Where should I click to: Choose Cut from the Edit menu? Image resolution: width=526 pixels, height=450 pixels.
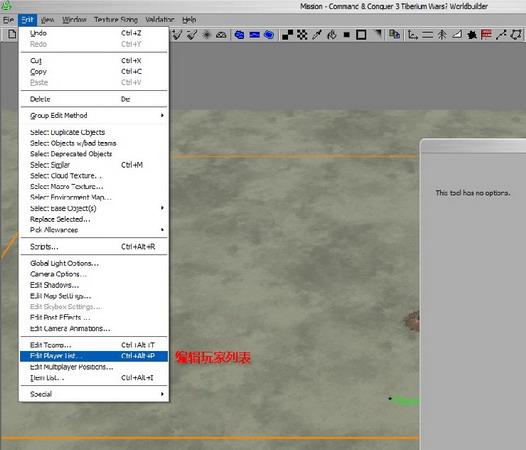[94, 61]
